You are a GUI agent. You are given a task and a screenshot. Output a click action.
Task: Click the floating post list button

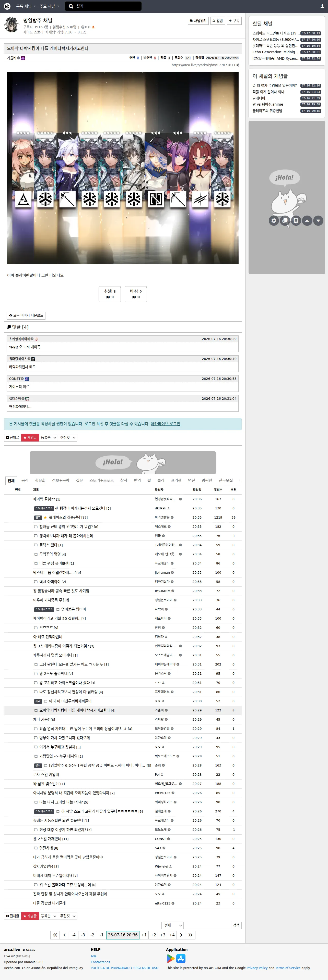pos(296,220)
